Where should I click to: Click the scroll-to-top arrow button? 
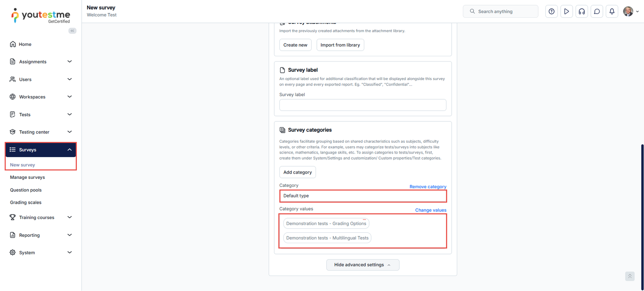630,276
